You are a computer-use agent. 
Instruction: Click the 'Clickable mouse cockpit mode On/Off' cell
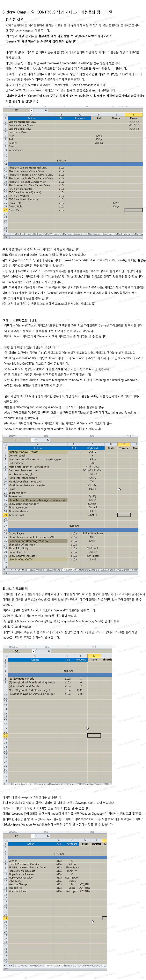tap(38, 537)
